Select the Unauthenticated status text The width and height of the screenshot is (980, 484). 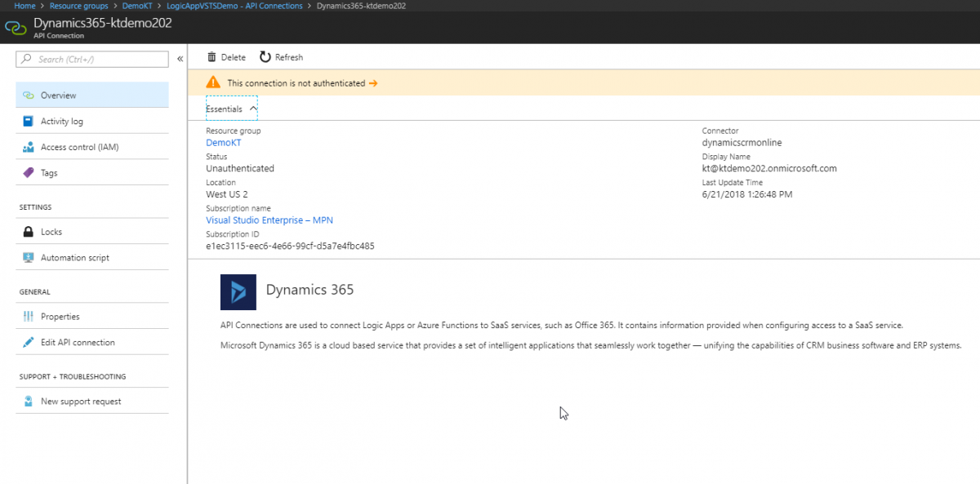point(240,168)
